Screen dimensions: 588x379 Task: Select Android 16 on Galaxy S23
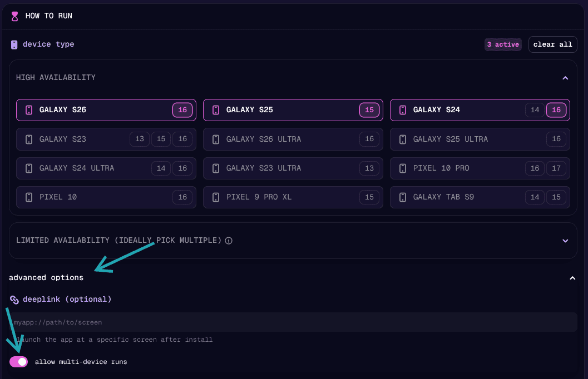tap(182, 139)
